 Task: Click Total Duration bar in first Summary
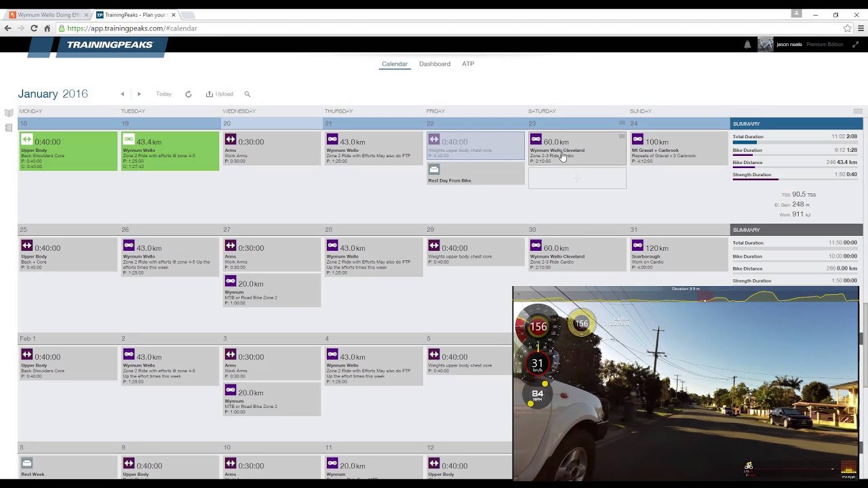pyautogui.click(x=795, y=142)
